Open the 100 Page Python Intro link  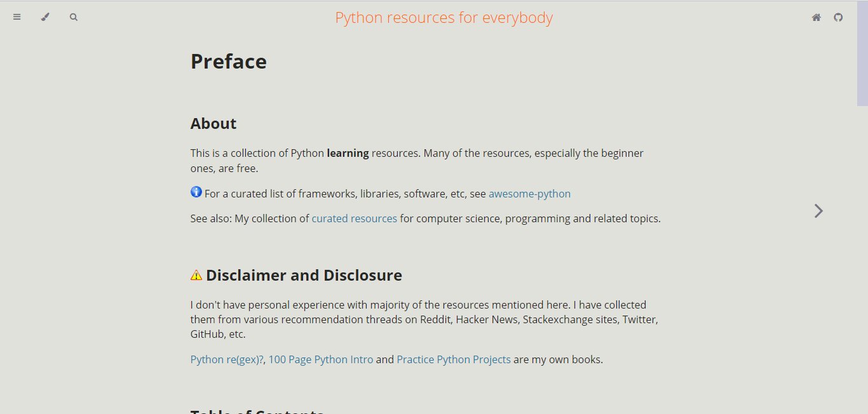pos(321,359)
